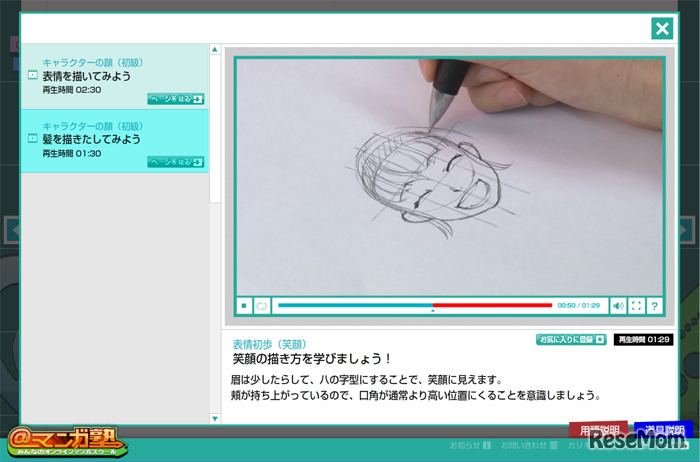Mute the video with the speaker icon

click(618, 306)
